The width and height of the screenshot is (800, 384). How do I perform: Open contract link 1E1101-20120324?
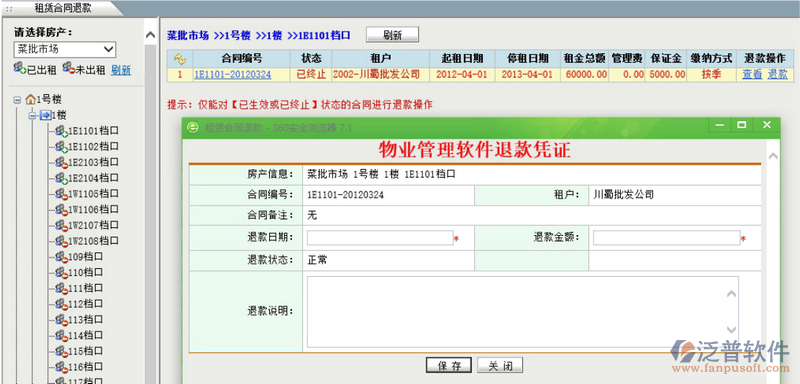(x=232, y=75)
